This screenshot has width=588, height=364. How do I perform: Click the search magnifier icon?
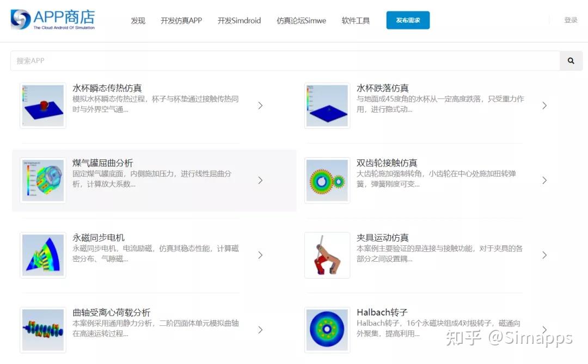tap(571, 60)
